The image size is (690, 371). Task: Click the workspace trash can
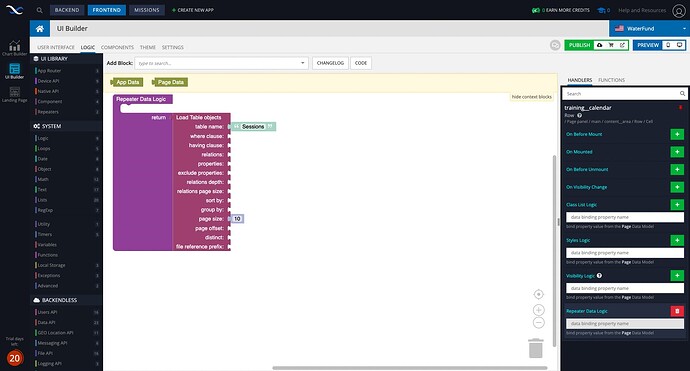click(x=536, y=348)
